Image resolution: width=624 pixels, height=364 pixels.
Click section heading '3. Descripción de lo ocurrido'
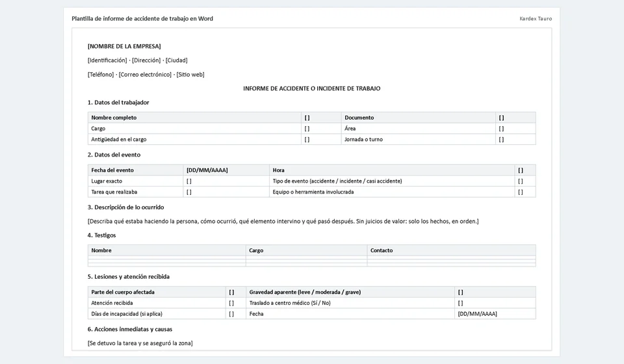pos(125,207)
